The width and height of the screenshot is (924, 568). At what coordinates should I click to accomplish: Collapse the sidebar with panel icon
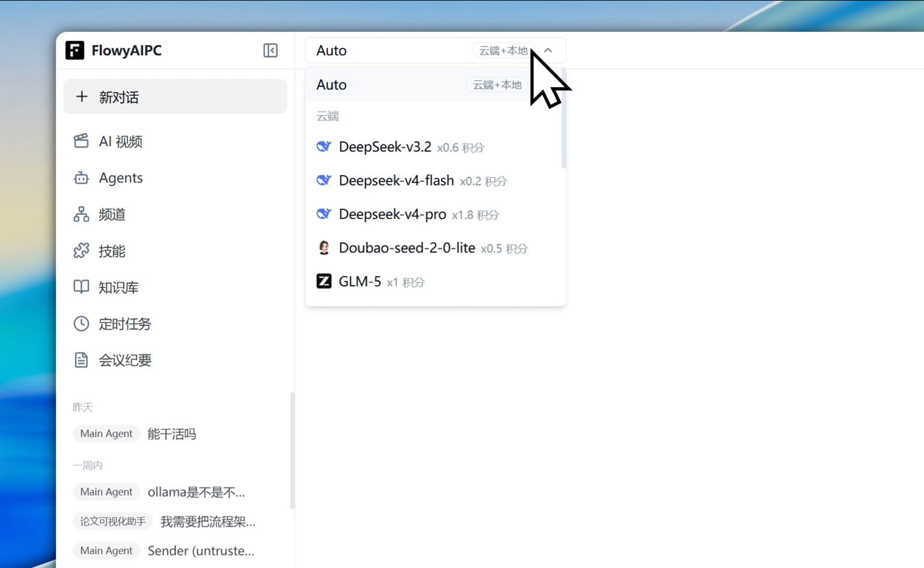[271, 51]
